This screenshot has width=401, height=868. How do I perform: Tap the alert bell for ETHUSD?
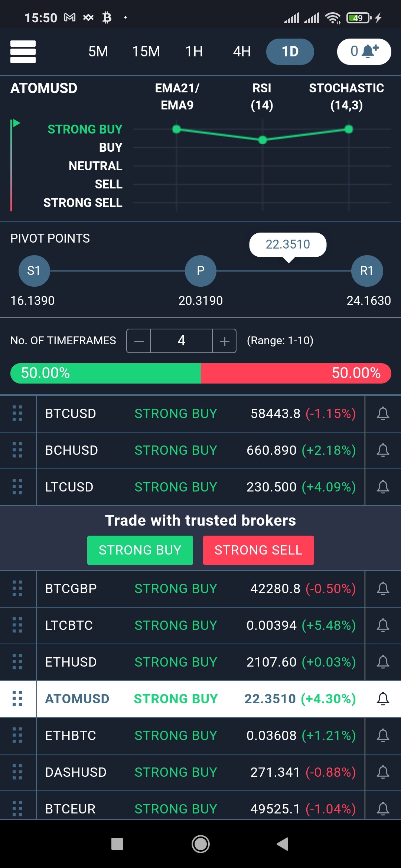click(383, 662)
